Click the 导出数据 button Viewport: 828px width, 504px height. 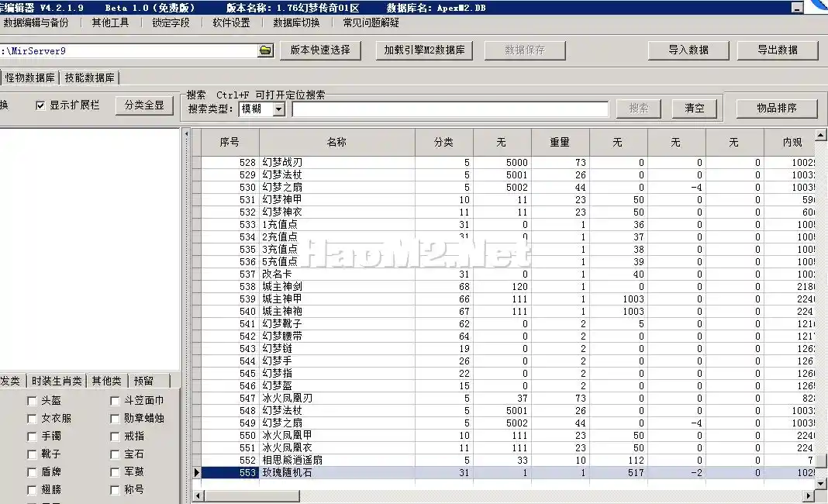click(x=778, y=50)
